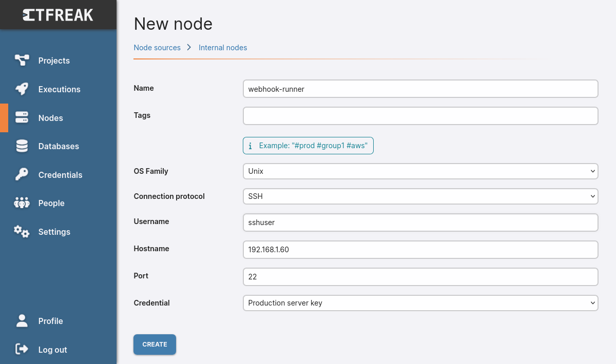The image size is (616, 364).
Task: Select the Credentials key icon
Action: click(x=22, y=175)
